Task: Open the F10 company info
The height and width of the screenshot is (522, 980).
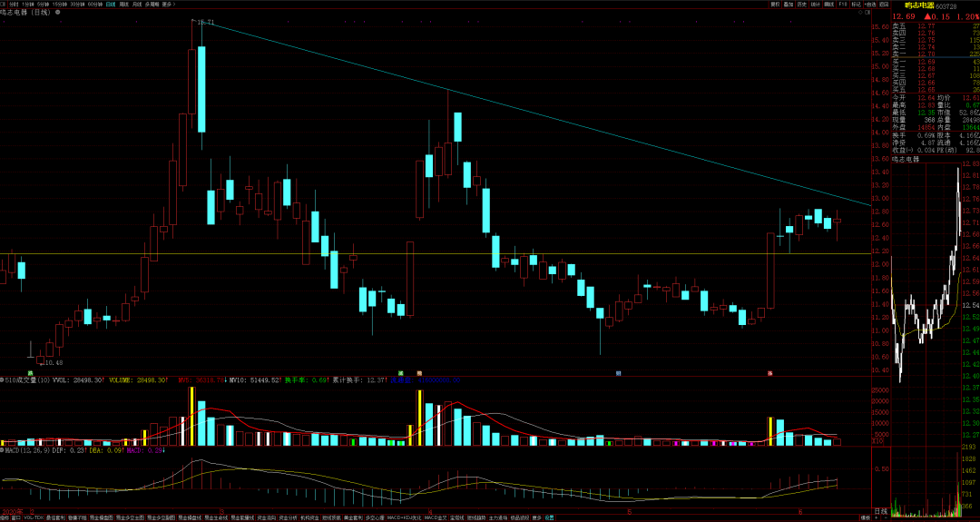Action: click(842, 5)
